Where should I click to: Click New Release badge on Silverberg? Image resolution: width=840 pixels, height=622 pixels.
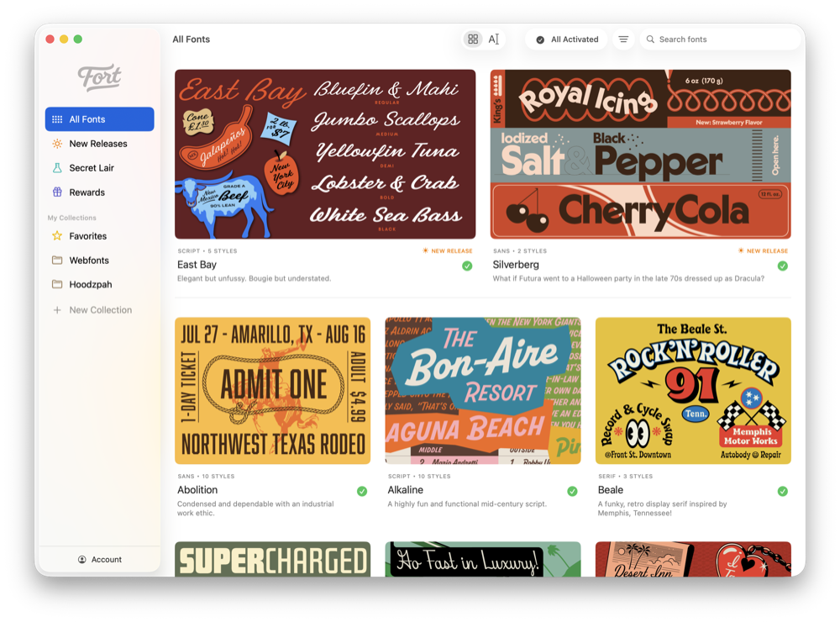(x=764, y=251)
